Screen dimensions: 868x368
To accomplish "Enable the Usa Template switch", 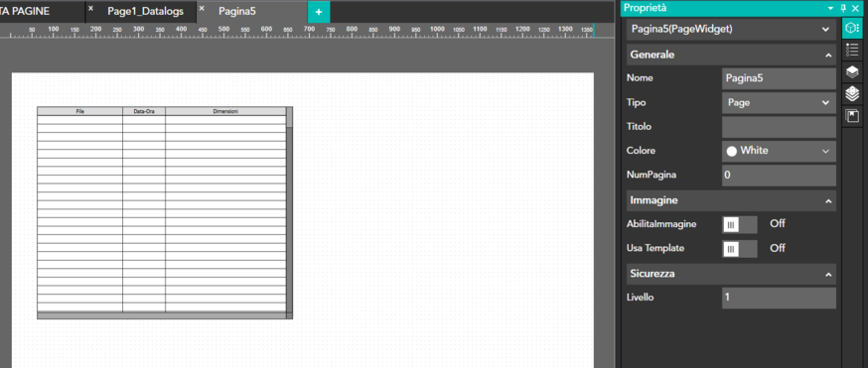I will [x=740, y=249].
